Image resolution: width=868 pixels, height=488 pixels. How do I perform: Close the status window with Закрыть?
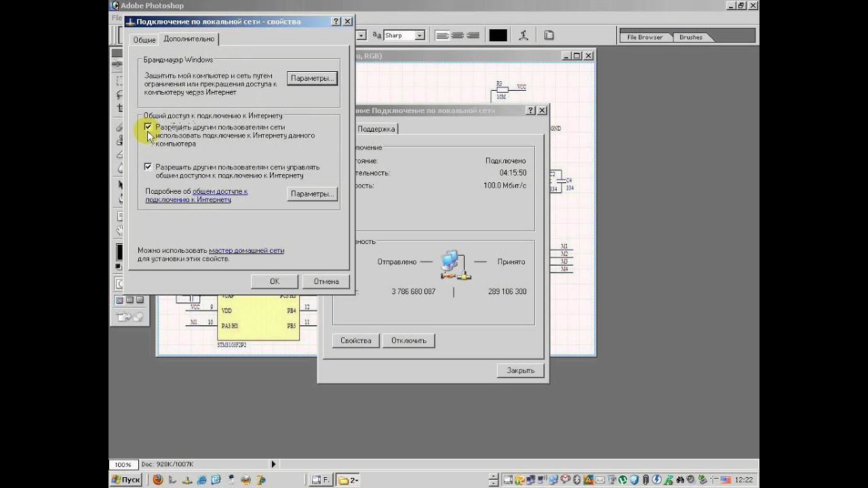[x=521, y=370]
